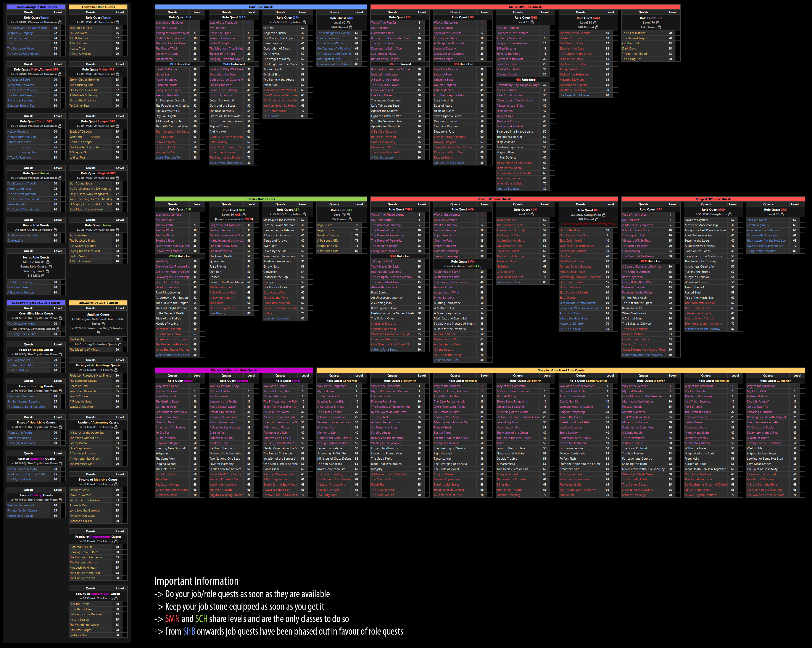Click 'BRD Unlocked' divider row
Image resolution: width=812 pixels, height=648 pixels.
click(x=651, y=261)
